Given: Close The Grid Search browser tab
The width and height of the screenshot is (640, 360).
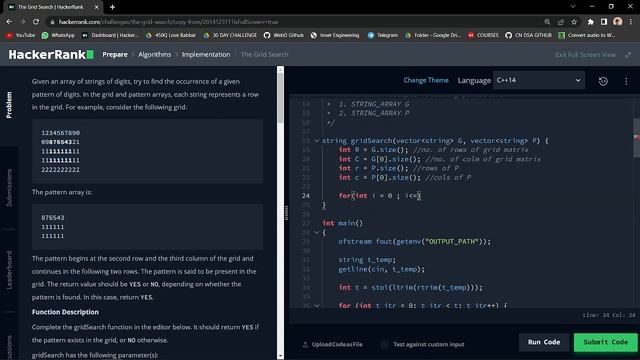Looking at the screenshot, I should click(x=96, y=7).
